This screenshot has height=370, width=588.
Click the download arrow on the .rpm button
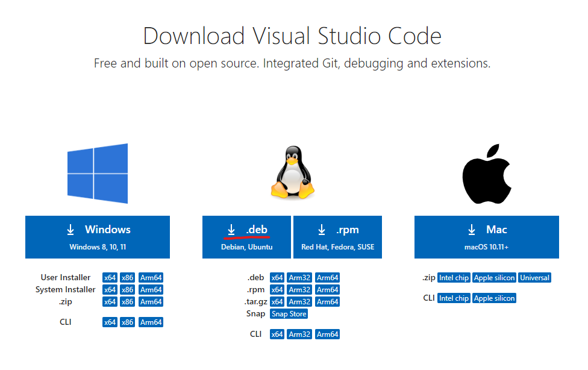point(321,229)
